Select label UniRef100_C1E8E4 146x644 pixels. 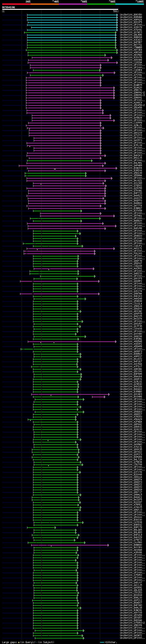(131, 70)
